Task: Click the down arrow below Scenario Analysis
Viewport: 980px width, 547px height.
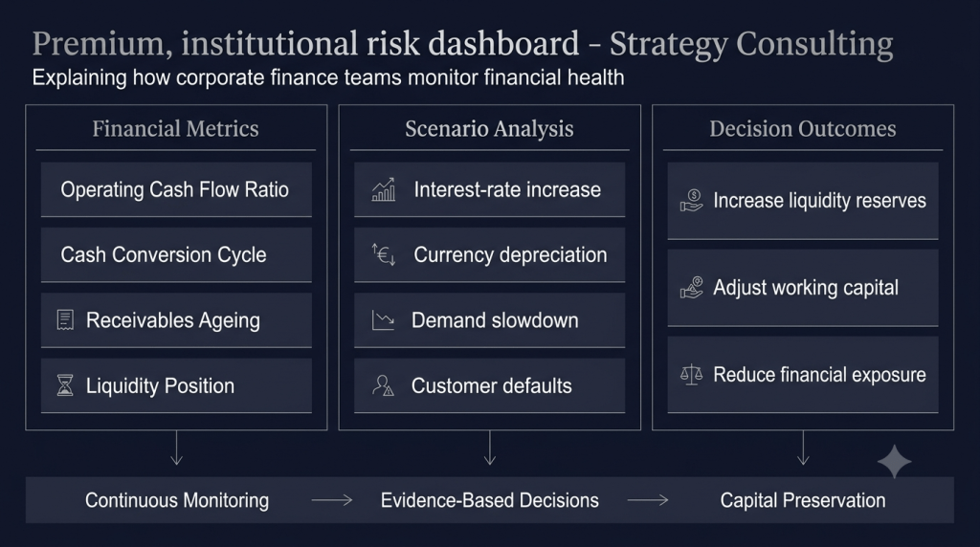Action: [x=490, y=449]
